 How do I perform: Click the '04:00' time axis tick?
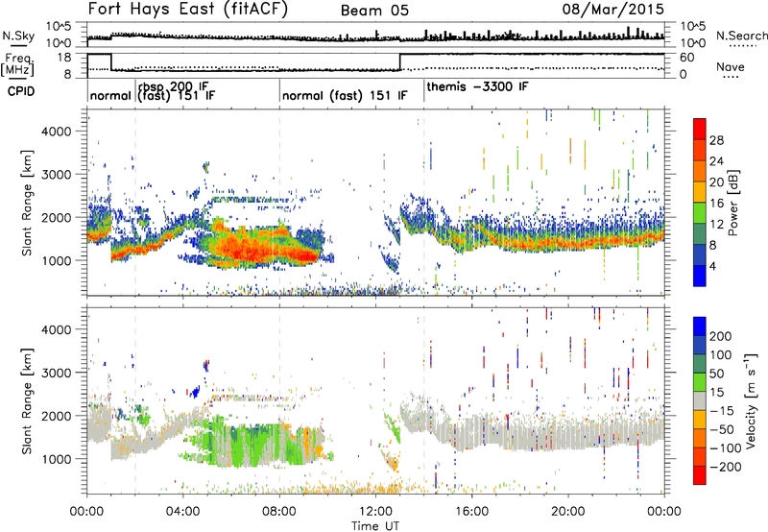point(183,512)
